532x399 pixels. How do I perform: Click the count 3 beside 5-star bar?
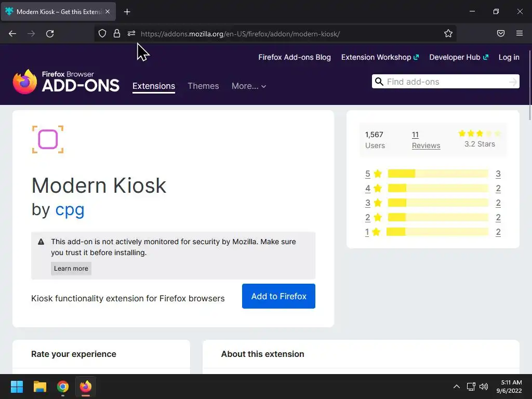click(498, 174)
